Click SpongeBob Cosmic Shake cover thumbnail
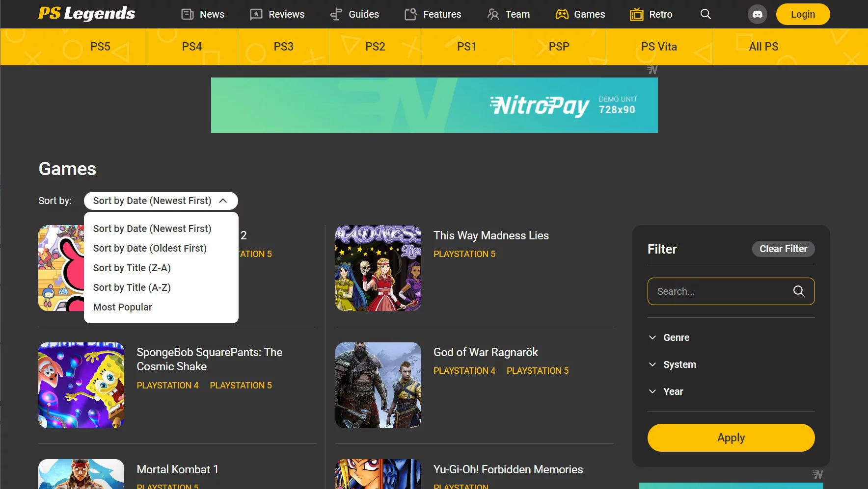Viewport: 868px width, 489px height. click(x=81, y=385)
